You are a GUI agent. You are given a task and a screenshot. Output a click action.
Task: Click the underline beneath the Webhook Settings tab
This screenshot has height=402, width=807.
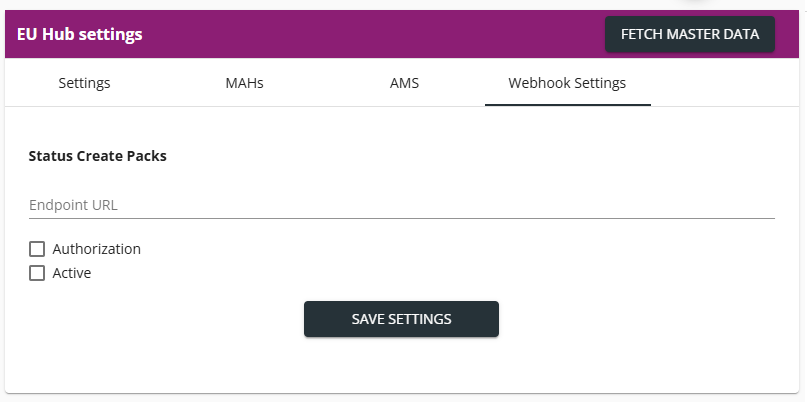pos(568,105)
